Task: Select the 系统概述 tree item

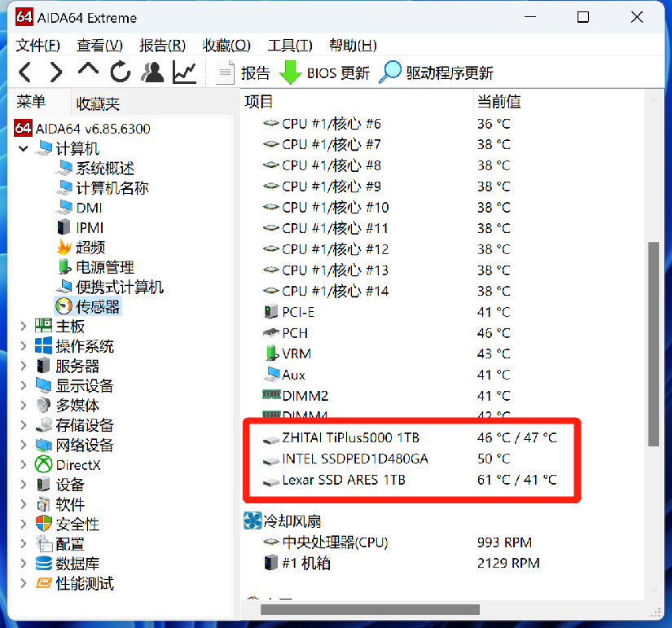Action: pos(95,168)
